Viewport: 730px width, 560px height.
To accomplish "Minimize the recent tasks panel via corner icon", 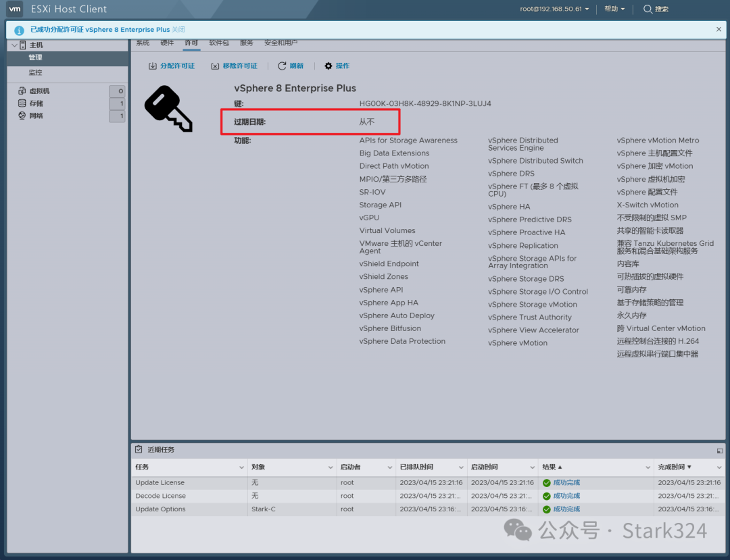I will [x=720, y=451].
